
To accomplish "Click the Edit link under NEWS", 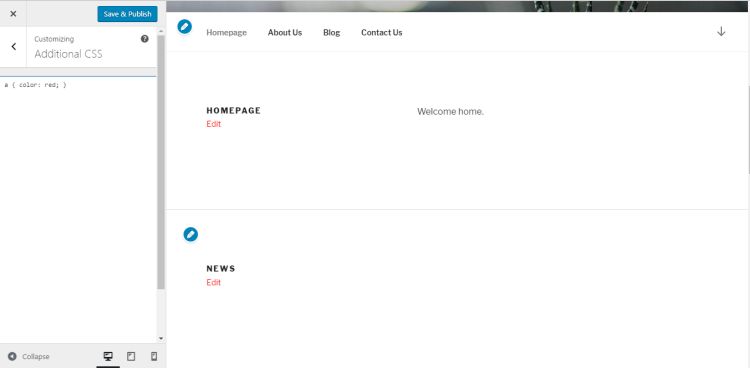I will coord(213,282).
